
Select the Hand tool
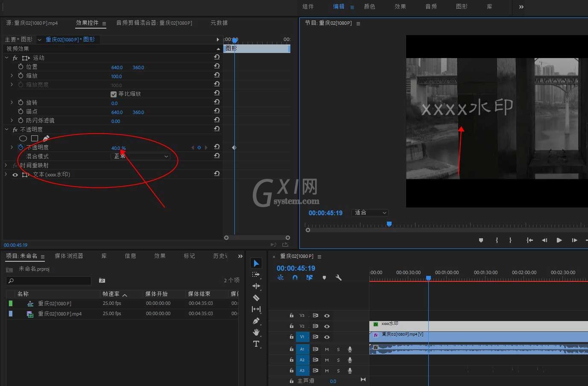[x=256, y=332]
